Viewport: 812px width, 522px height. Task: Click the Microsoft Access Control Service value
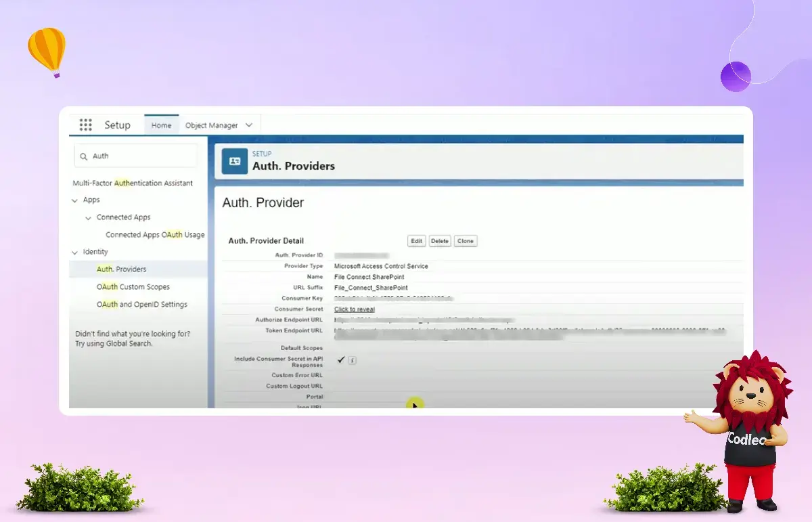pos(381,266)
